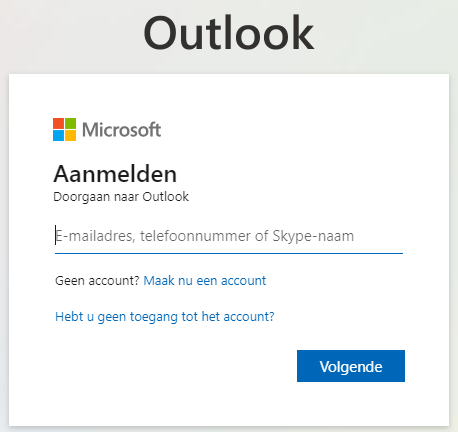Image resolution: width=458 pixels, height=432 pixels.
Task: Click the 'Geen account?' label text
Action: pyautogui.click(x=97, y=281)
